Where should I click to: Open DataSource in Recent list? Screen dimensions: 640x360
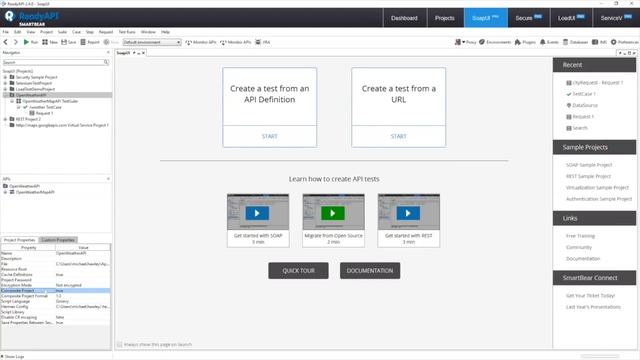582,105
